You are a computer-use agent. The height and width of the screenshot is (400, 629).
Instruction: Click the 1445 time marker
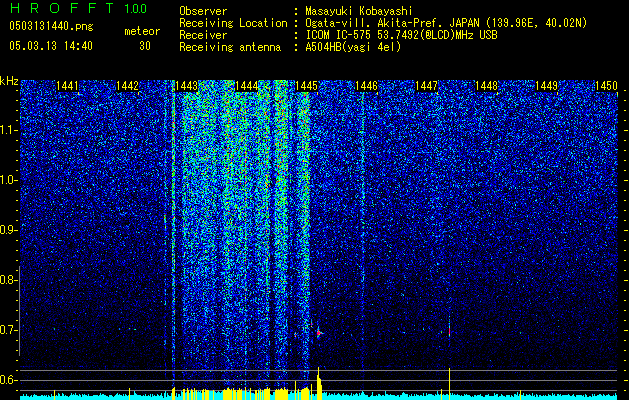tap(306, 85)
